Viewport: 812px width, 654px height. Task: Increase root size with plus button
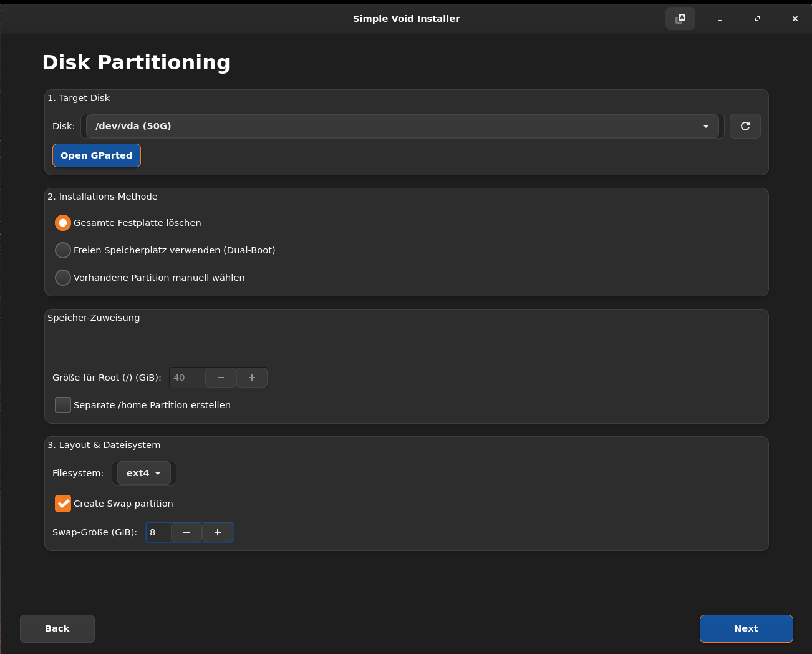(252, 378)
